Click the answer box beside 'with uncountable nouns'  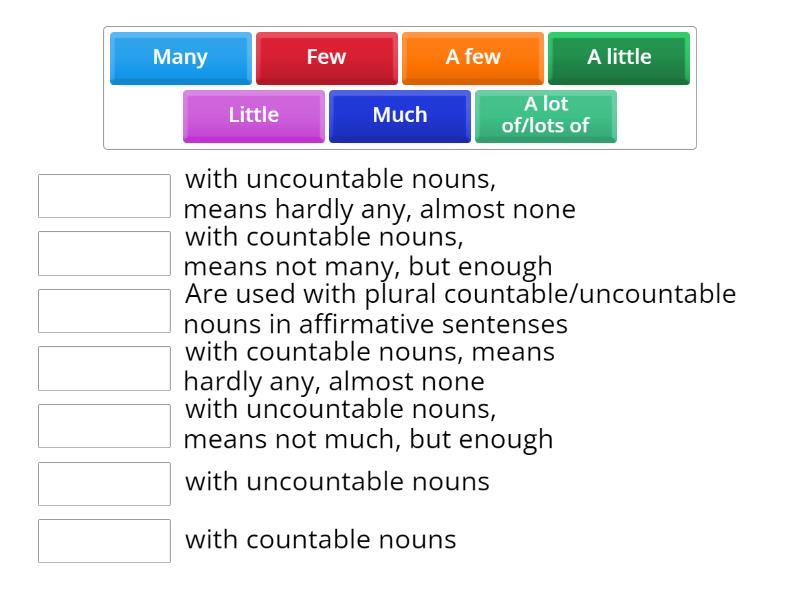[x=104, y=483]
